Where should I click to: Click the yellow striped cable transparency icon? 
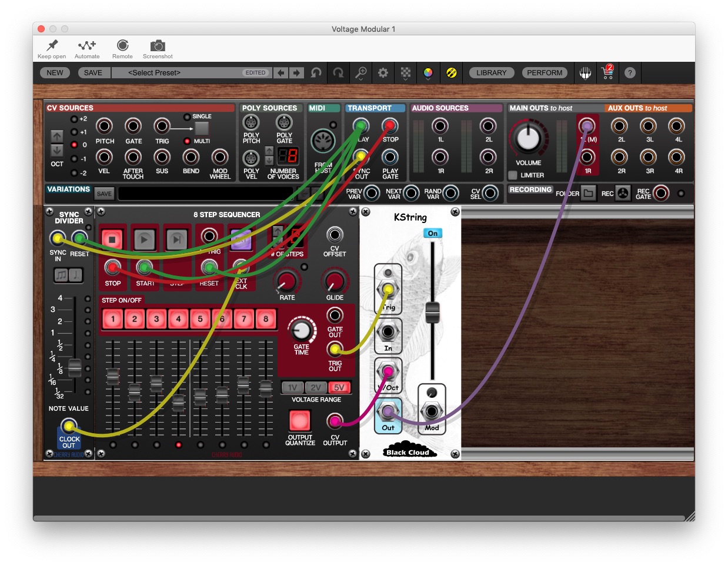452,72
